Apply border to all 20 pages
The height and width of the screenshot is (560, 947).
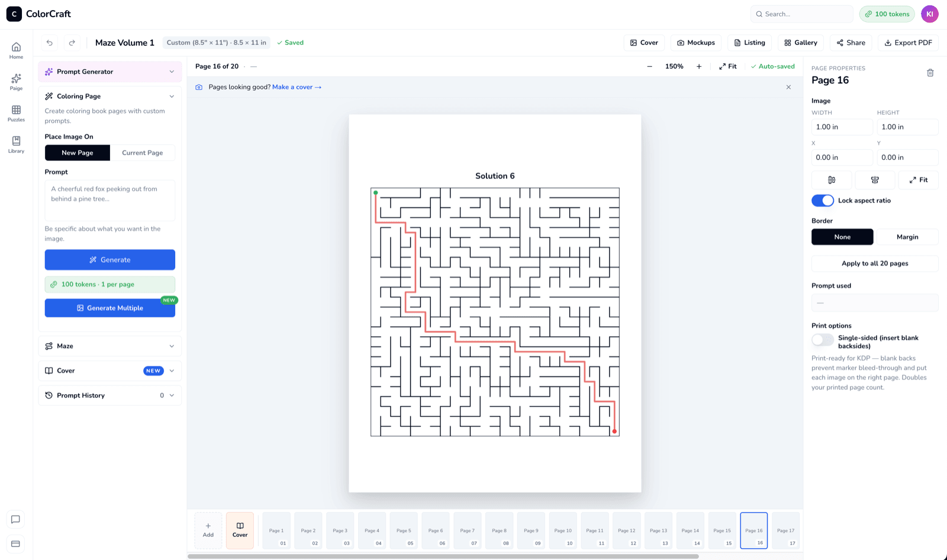[x=875, y=263]
